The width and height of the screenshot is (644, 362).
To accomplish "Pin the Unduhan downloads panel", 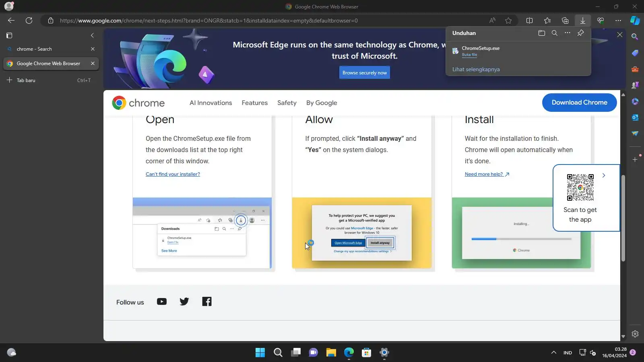I will pyautogui.click(x=580, y=33).
